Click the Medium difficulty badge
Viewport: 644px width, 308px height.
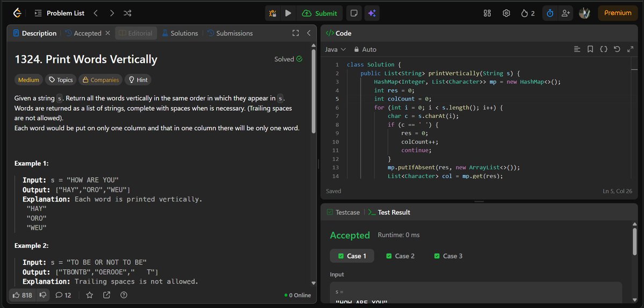[x=29, y=80]
